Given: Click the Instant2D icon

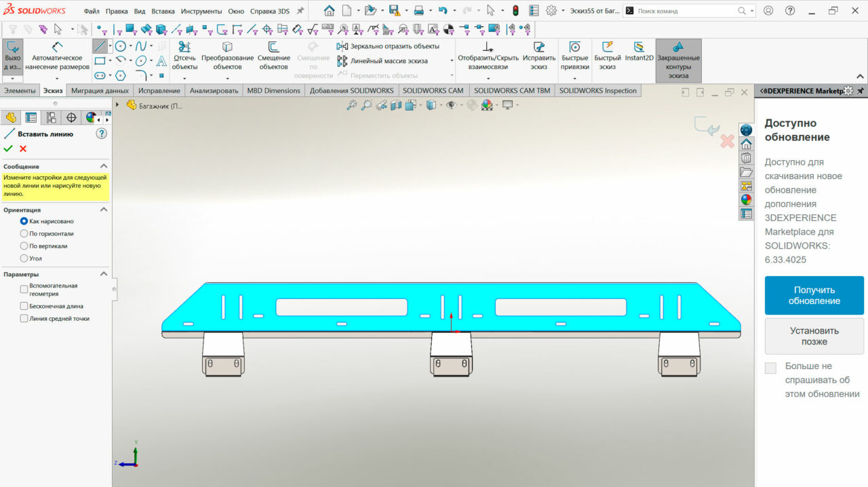Looking at the screenshot, I should click(x=639, y=47).
